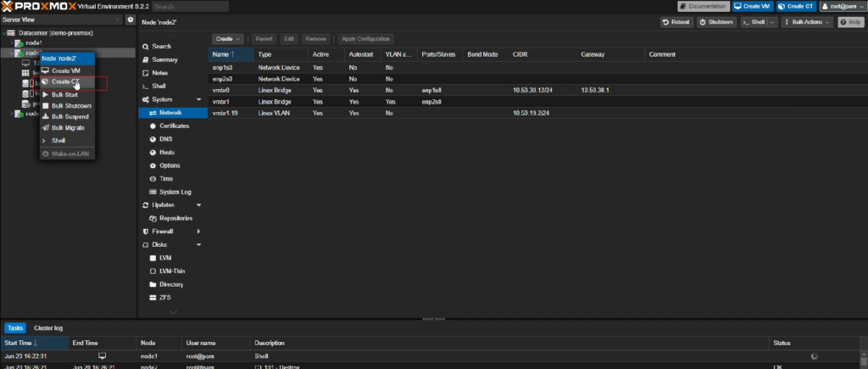868x369 pixels.
Task: Choose Create VM in node2 context menu
Action: click(x=67, y=71)
